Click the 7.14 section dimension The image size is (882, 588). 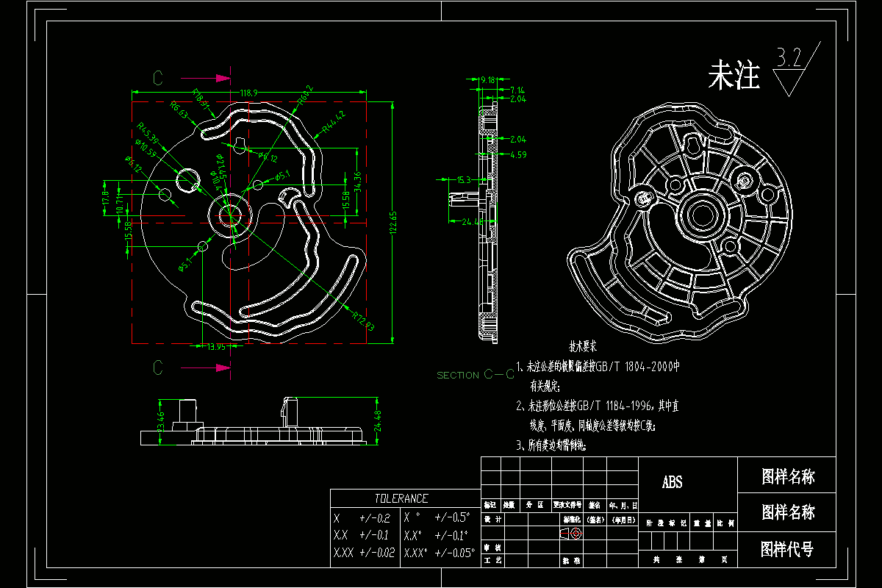click(x=517, y=90)
